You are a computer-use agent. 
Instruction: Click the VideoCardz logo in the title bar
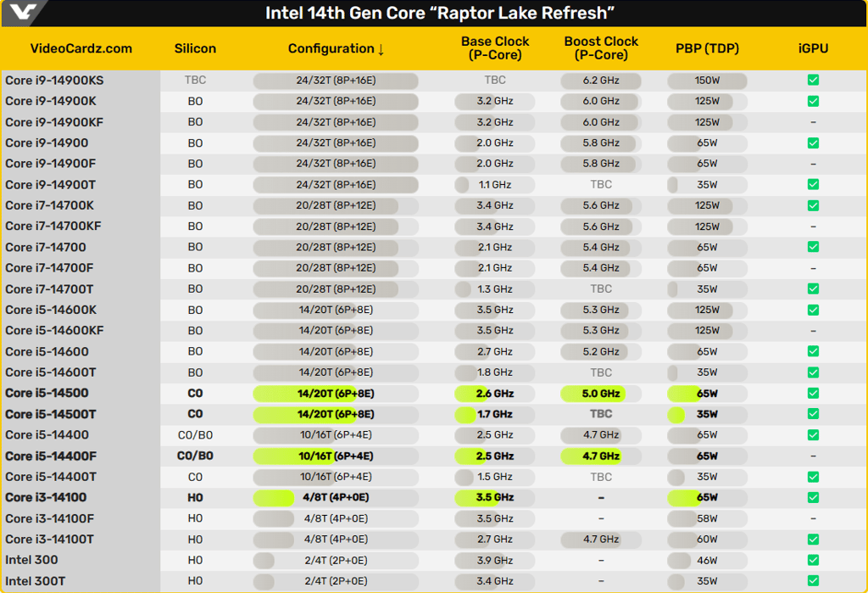tap(23, 12)
